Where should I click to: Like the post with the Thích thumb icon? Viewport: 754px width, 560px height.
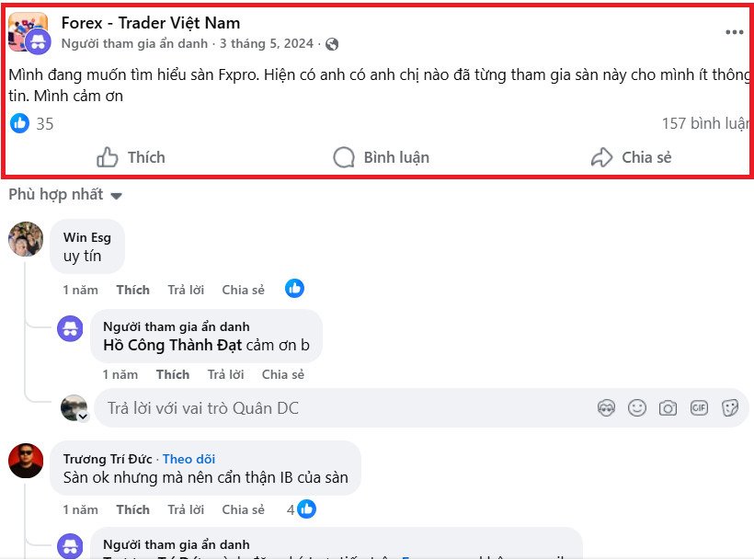pos(130,156)
